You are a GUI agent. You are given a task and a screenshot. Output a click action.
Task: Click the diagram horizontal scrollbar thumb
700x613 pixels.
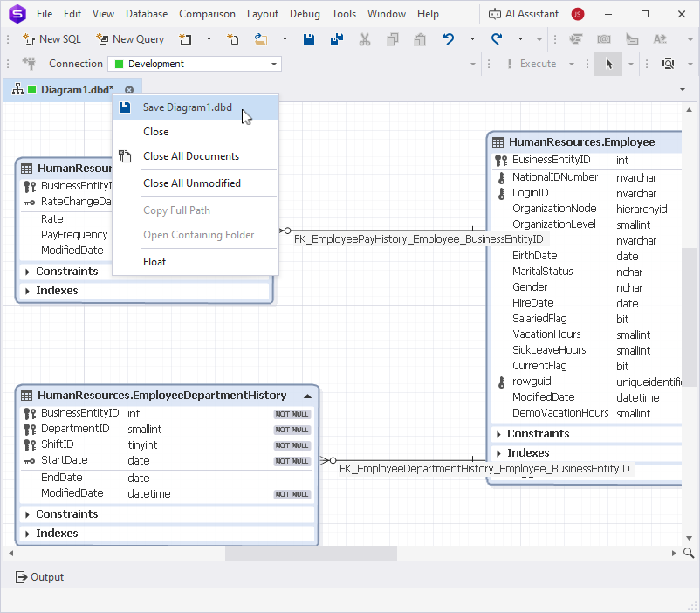311,553
